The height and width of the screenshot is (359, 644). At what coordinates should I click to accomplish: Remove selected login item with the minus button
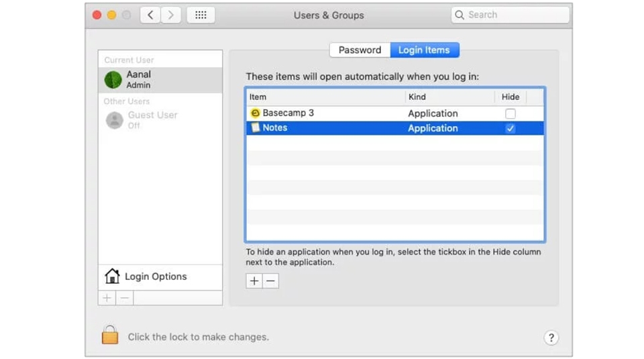270,281
